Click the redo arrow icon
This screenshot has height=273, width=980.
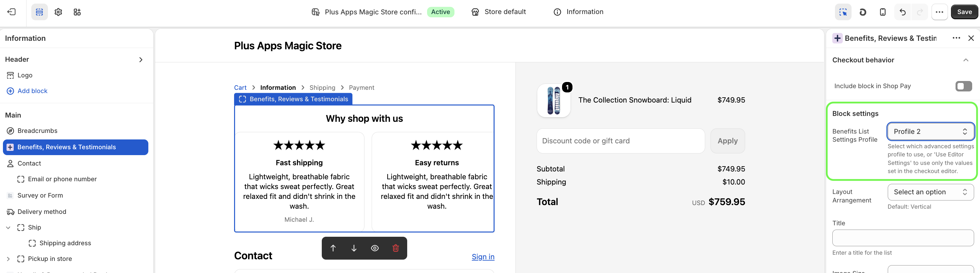920,12
